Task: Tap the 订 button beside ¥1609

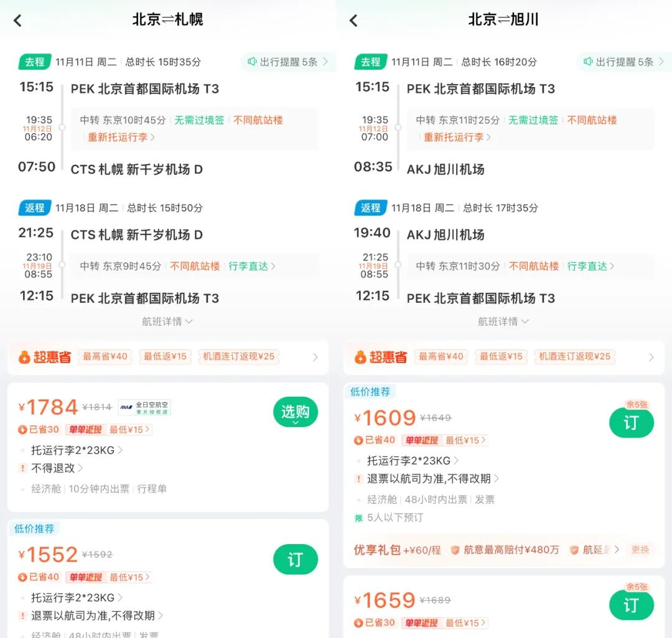Action: coord(632,422)
